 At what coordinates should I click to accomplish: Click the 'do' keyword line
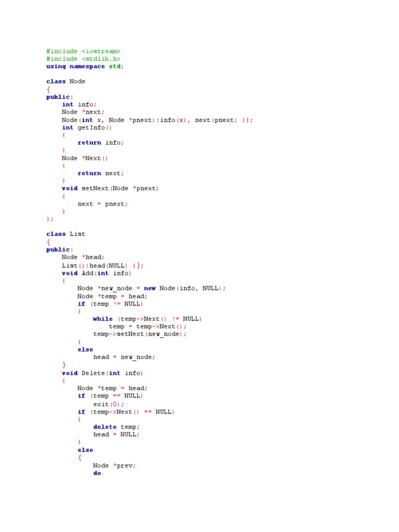pyautogui.click(x=97, y=473)
